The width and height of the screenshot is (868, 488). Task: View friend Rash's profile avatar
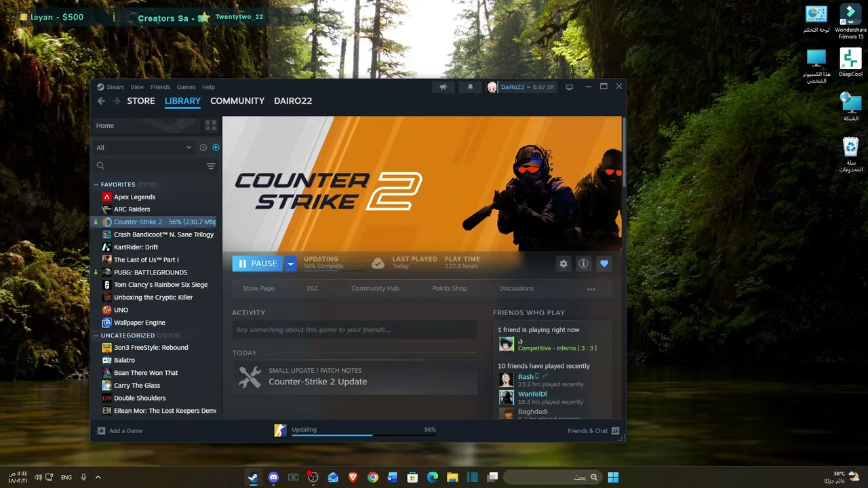[x=506, y=380]
